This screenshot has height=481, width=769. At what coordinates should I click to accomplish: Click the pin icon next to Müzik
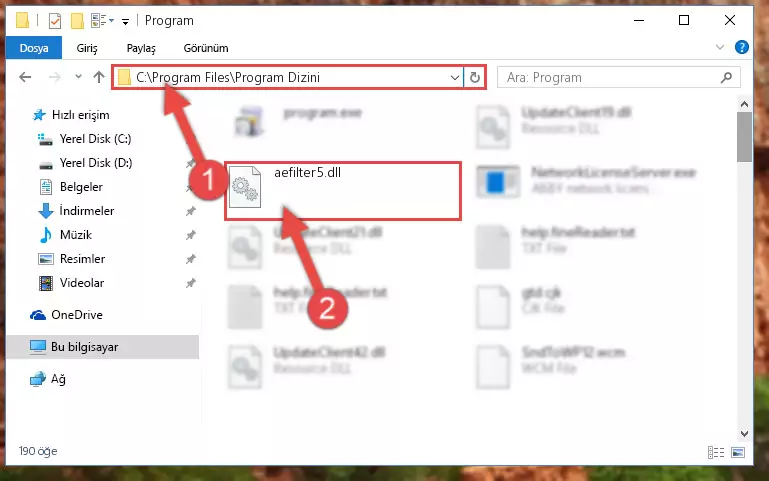[190, 235]
